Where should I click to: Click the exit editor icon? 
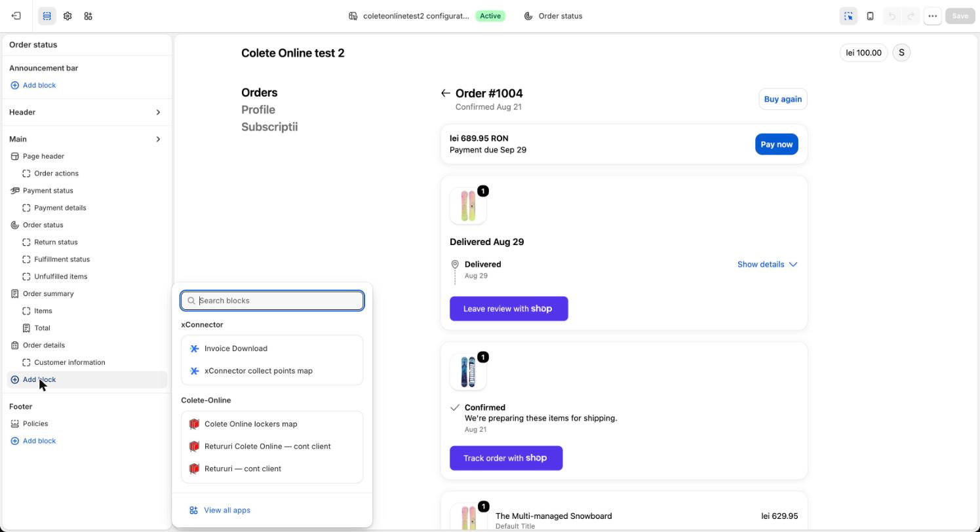[x=16, y=16]
